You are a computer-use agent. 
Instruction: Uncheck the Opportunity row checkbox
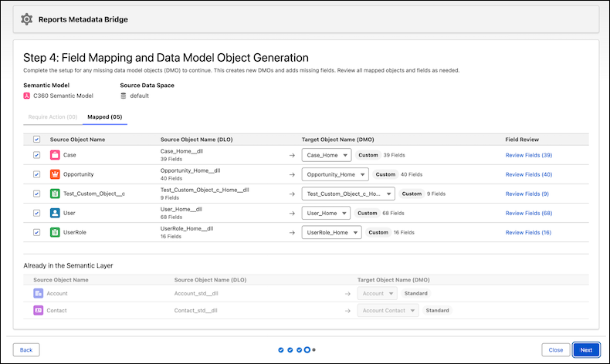click(36, 174)
